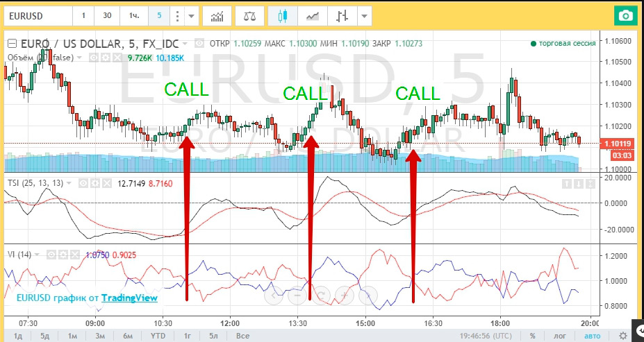Select the candlestick chart style
Image resolution: width=644 pixels, height=342 pixels.
(x=283, y=15)
